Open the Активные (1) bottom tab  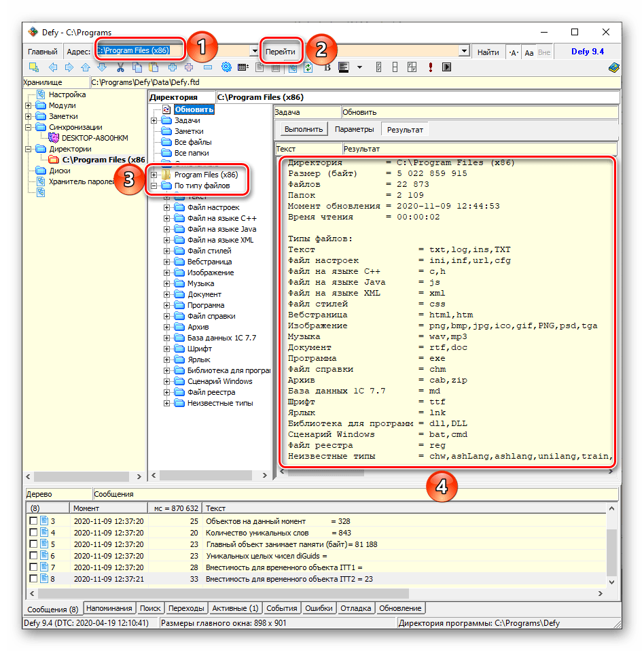[x=235, y=608]
